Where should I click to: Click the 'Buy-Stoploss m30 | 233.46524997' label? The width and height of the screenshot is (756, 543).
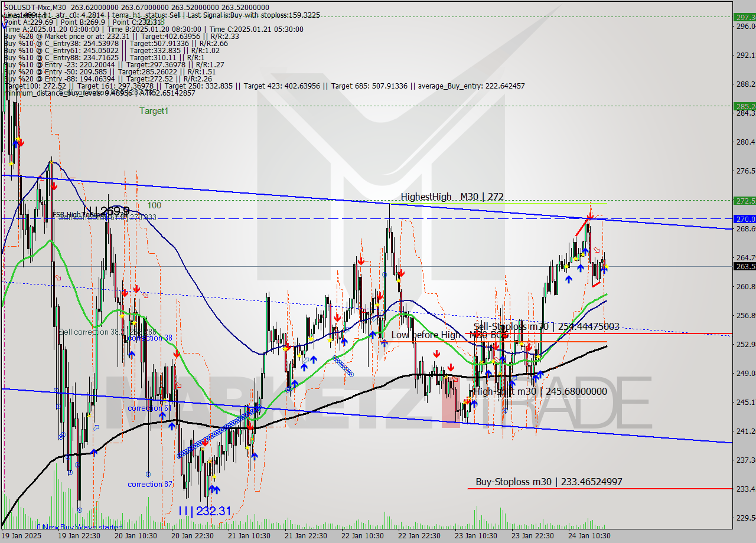pos(549,482)
